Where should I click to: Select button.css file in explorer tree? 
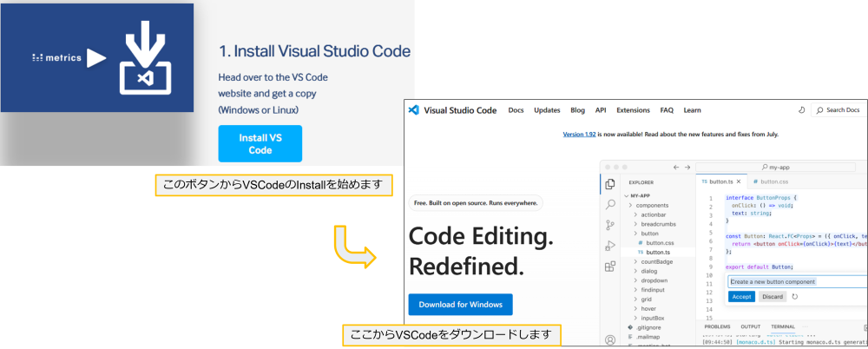659,242
